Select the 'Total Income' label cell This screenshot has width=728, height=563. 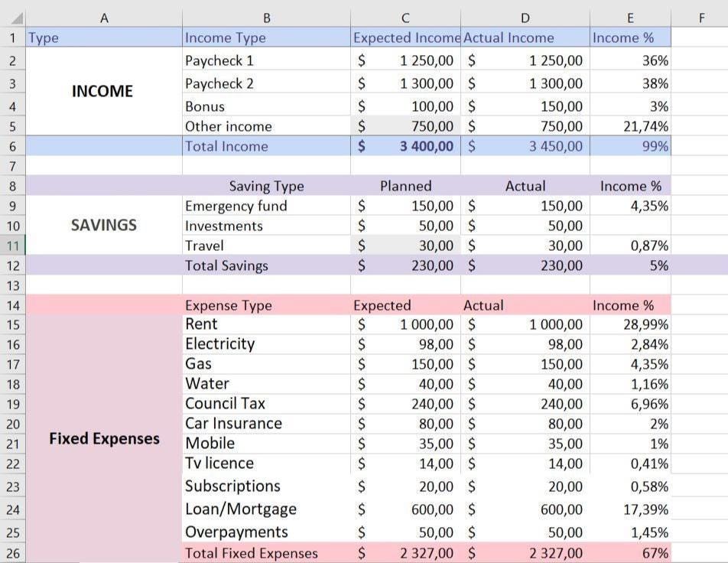pos(266,146)
